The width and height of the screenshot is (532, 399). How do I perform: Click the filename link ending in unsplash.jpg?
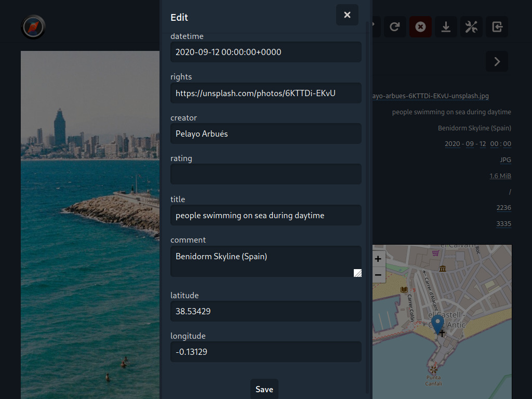coord(431,96)
